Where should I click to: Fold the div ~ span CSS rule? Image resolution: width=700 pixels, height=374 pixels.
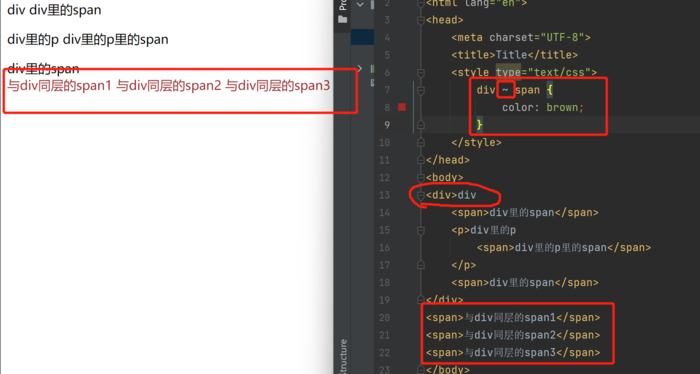421,90
